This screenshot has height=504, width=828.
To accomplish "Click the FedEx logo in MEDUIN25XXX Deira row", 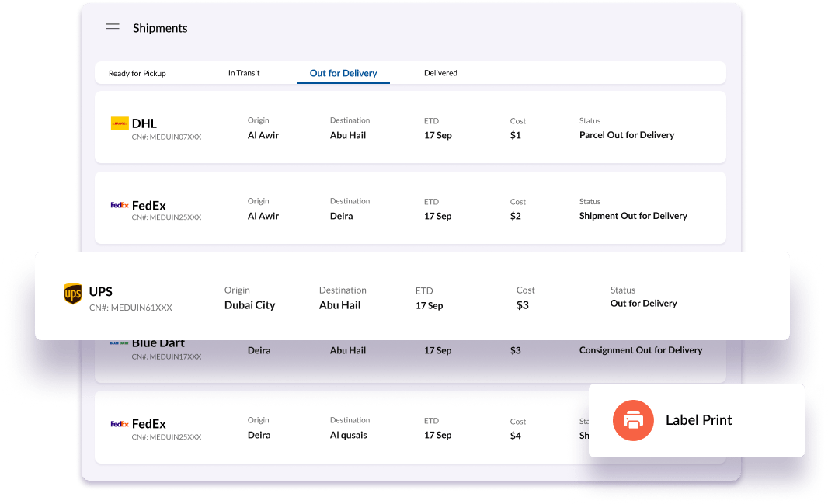I will (x=120, y=205).
